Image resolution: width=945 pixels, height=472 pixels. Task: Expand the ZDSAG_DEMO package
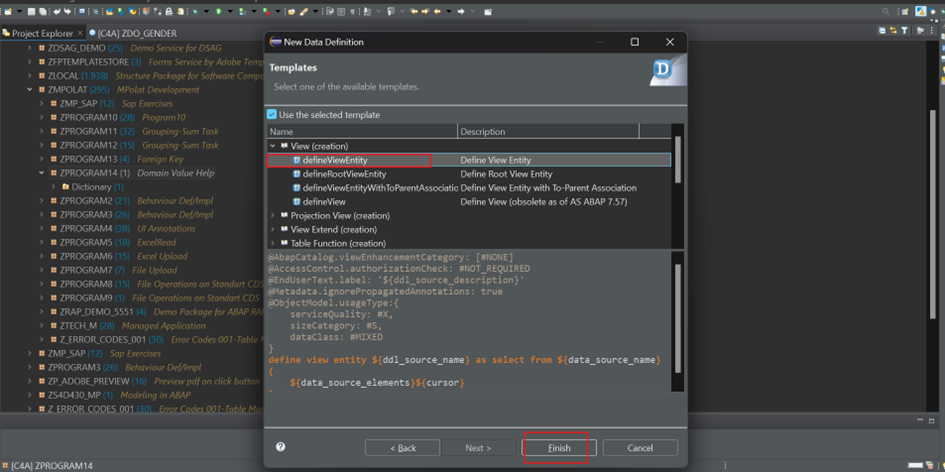[x=30, y=48]
